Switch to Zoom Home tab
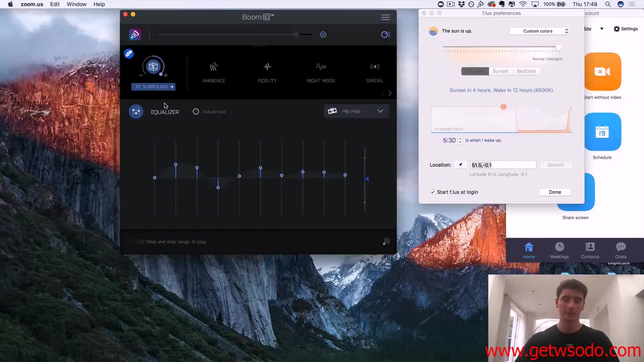Viewport: 644px width, 362px height. pos(529,250)
